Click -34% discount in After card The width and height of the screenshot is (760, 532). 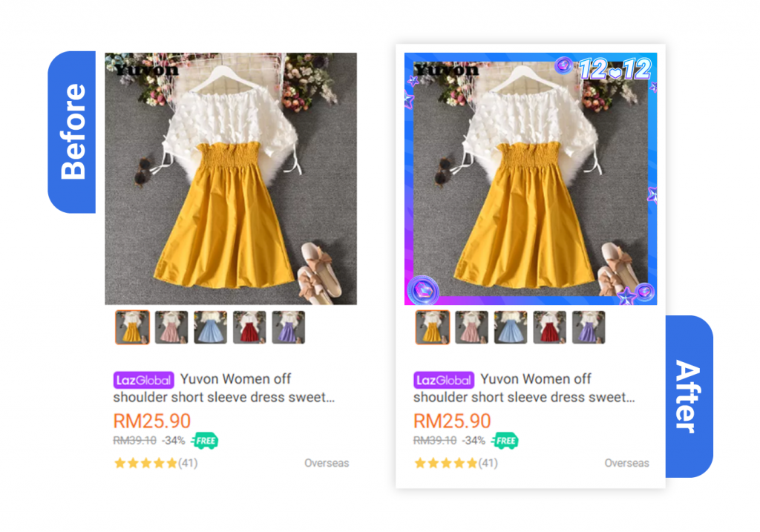click(473, 441)
